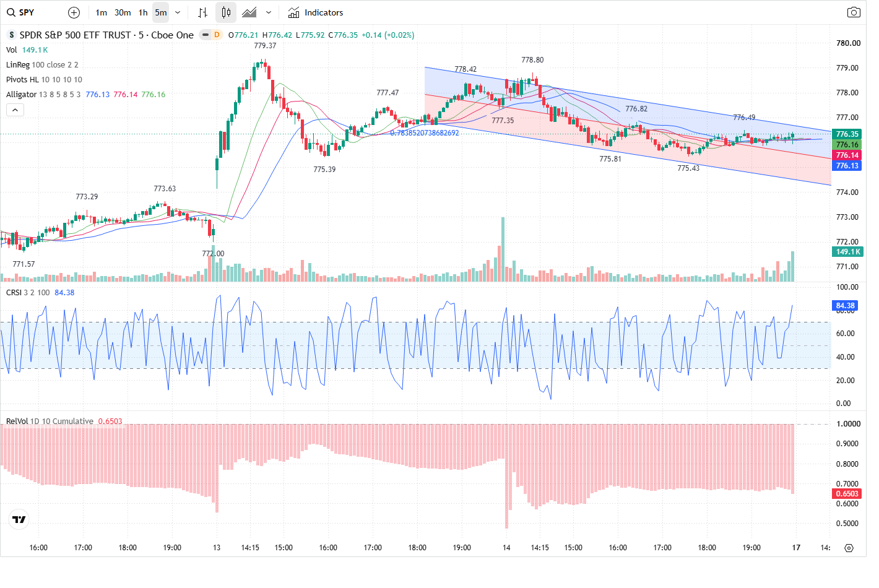879x588 pixels.
Task: Click the H776.42 high value
Action: coord(277,35)
